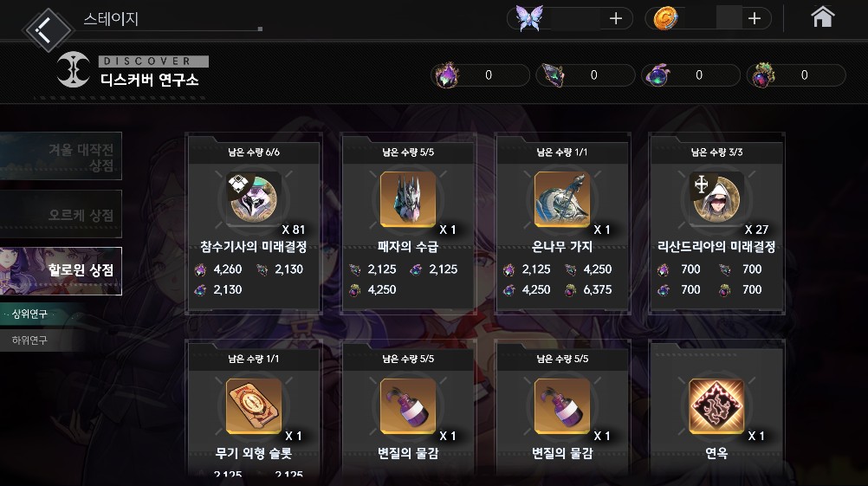
Task: Select the 할로윈 상점 tab
Action: coord(61,271)
